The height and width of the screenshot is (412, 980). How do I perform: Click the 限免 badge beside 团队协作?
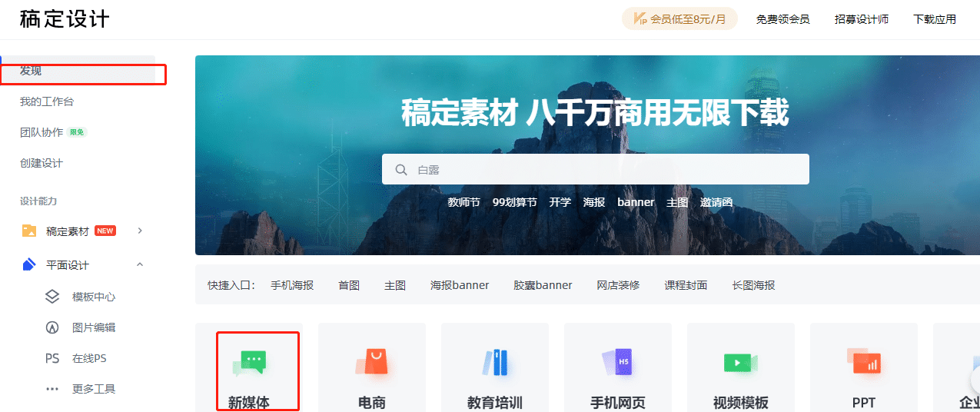click(77, 132)
